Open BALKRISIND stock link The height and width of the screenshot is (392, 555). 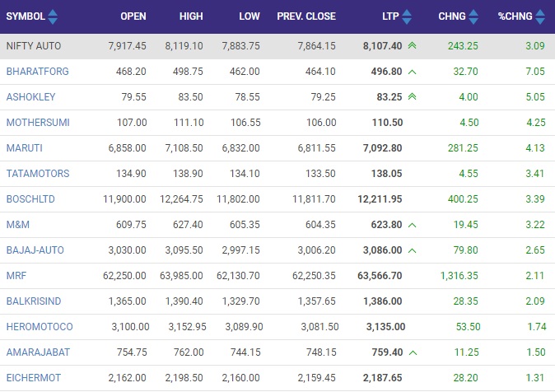tap(34, 301)
